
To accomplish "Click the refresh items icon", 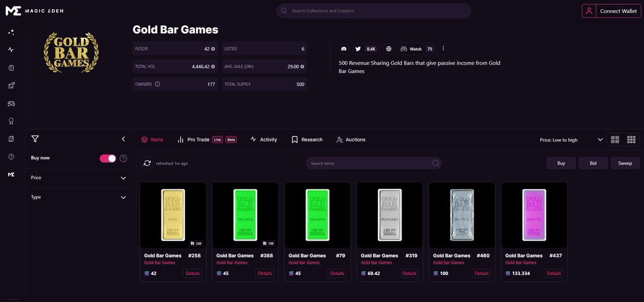I will tap(147, 163).
